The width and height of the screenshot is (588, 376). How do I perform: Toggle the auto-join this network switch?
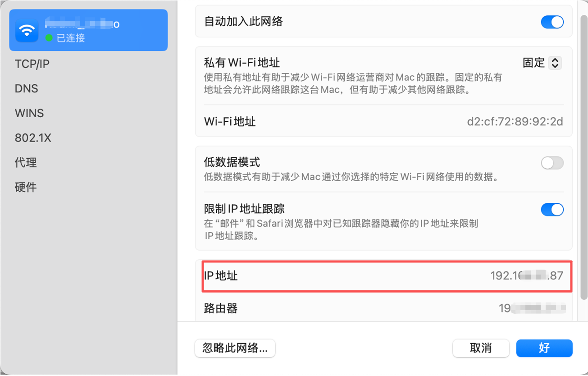552,22
